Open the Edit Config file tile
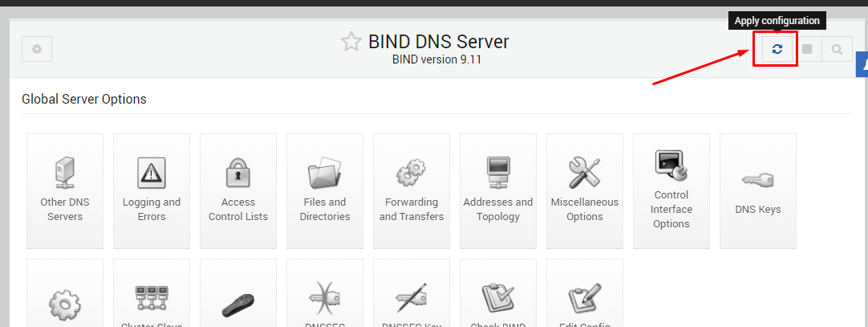This screenshot has width=868, height=327. coord(585,293)
